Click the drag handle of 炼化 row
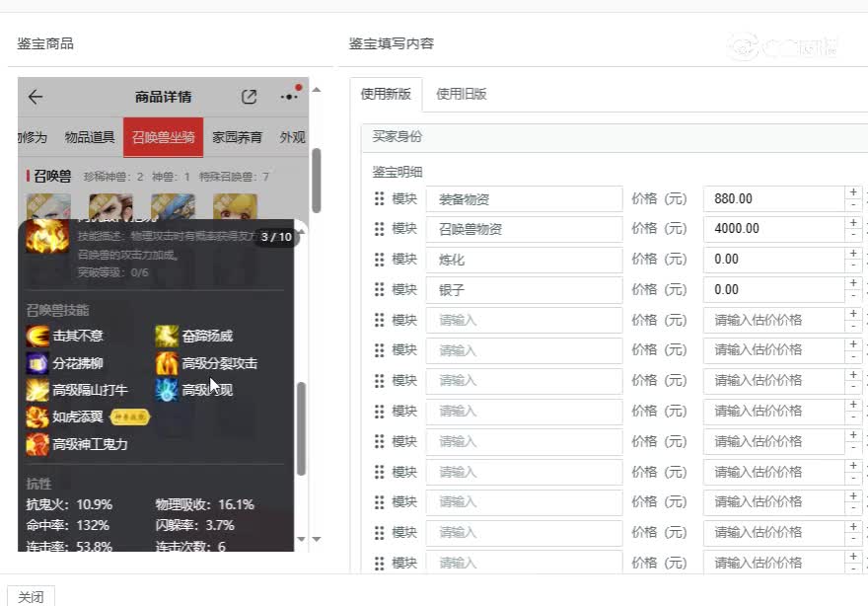868x606 pixels. (x=379, y=260)
